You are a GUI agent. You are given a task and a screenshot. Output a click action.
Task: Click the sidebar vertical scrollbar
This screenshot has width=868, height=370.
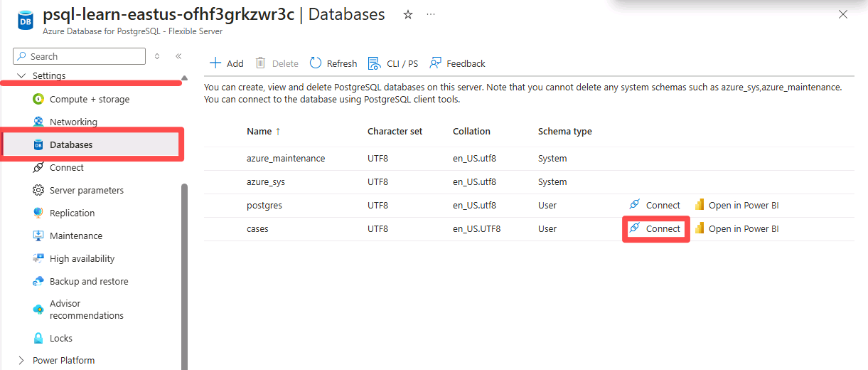click(185, 276)
